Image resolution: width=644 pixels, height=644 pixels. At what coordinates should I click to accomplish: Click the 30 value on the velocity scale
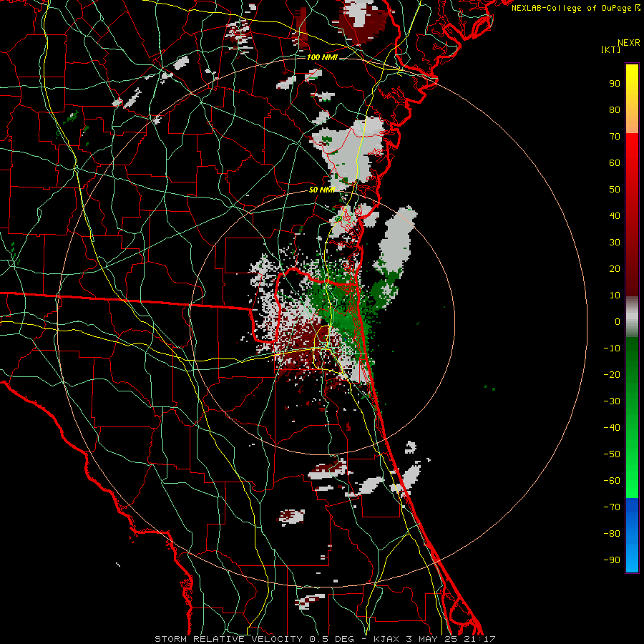[615, 243]
